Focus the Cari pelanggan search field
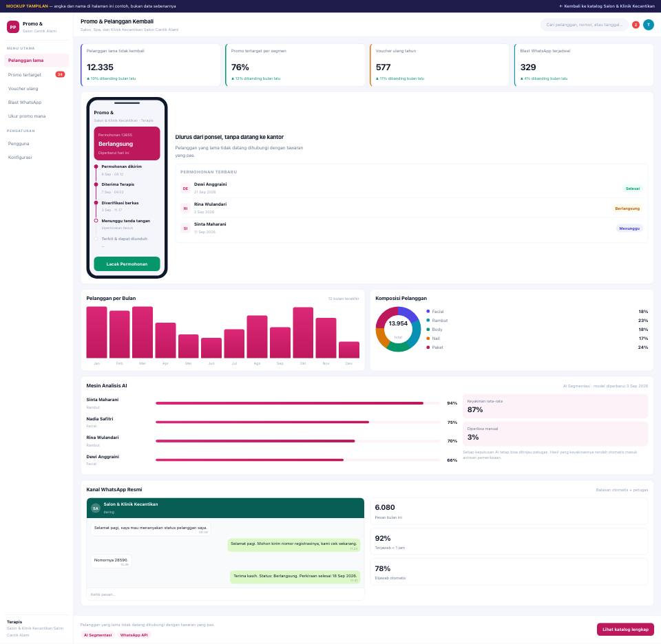This screenshot has height=644, width=661. pyautogui.click(x=584, y=25)
